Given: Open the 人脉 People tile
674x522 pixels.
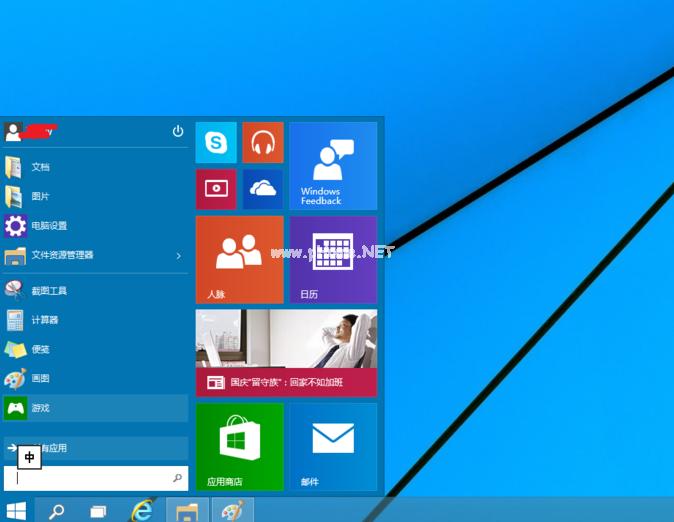Looking at the screenshot, I should pos(240,260).
